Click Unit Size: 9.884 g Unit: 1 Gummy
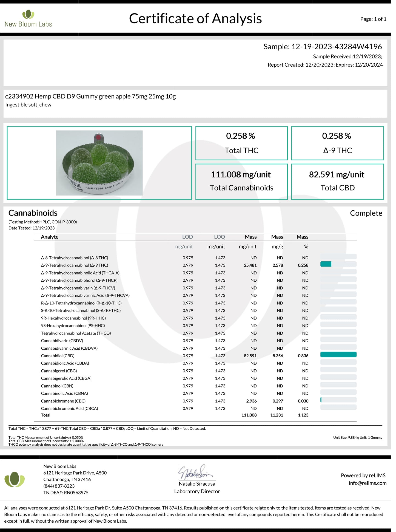 pyautogui.click(x=358, y=437)
